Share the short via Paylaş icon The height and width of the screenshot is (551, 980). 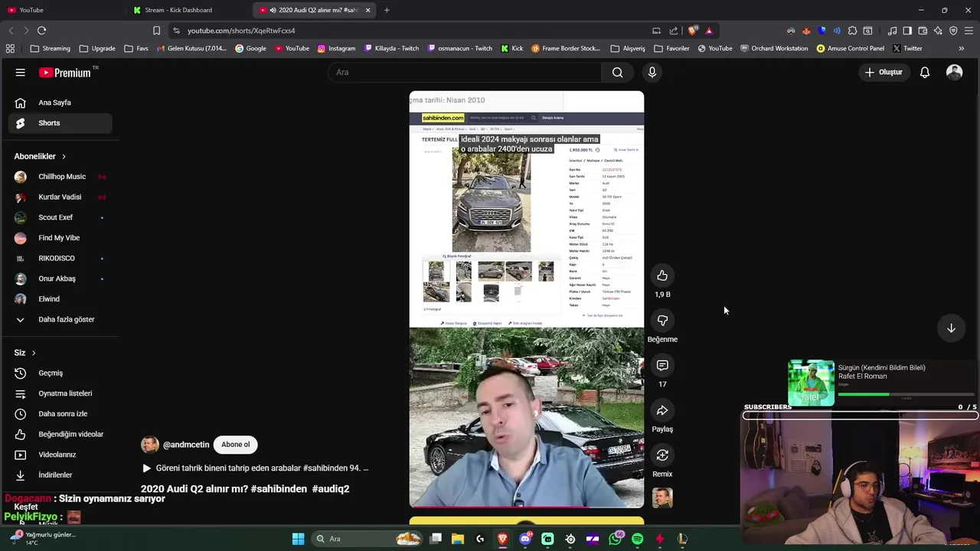pyautogui.click(x=662, y=411)
